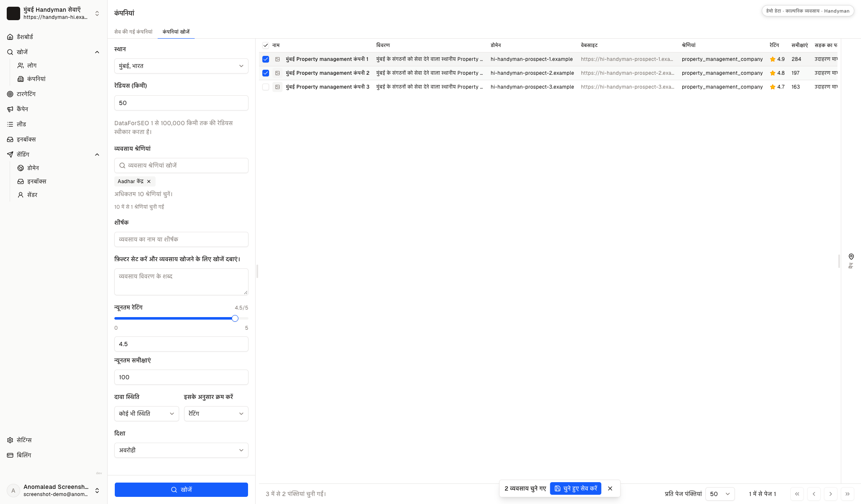861x504 pixels.
Task: Open बिलिंग card icon
Action: click(x=10, y=455)
